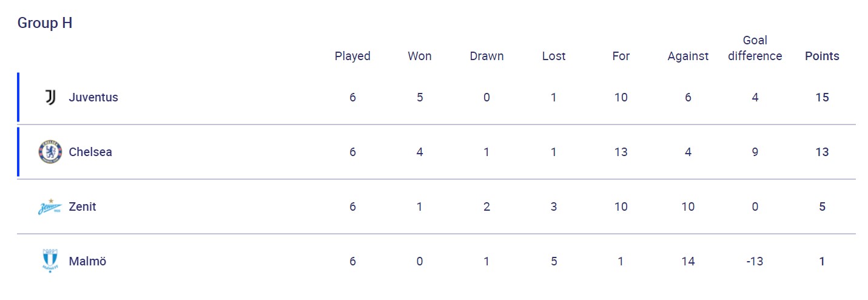The width and height of the screenshot is (868, 300).
Task: Click Malmö goal difference of -13
Action: tap(755, 261)
